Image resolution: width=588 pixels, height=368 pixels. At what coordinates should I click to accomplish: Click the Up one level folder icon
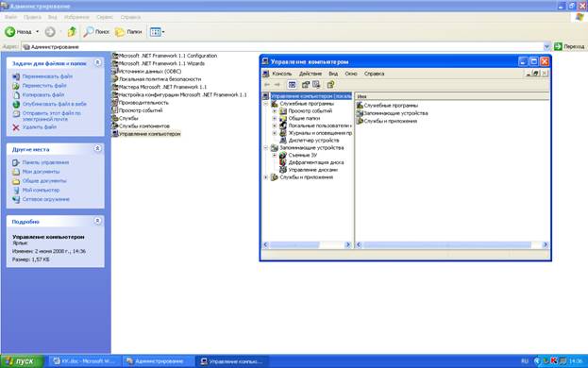[x=72, y=32]
